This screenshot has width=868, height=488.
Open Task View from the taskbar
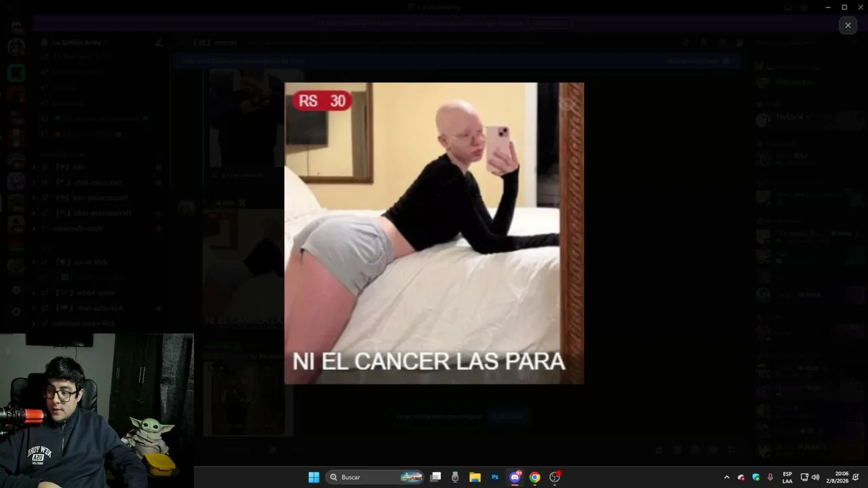click(436, 477)
